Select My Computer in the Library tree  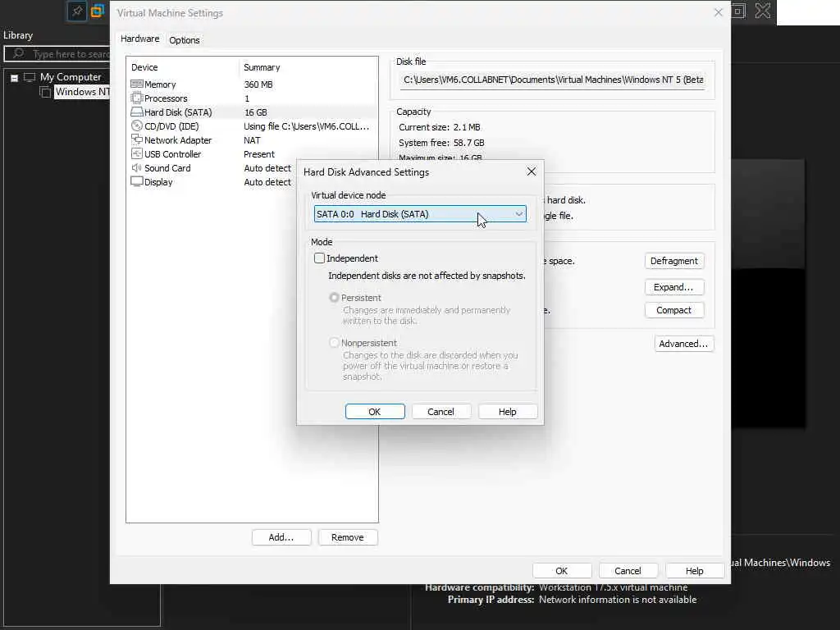pyautogui.click(x=71, y=77)
